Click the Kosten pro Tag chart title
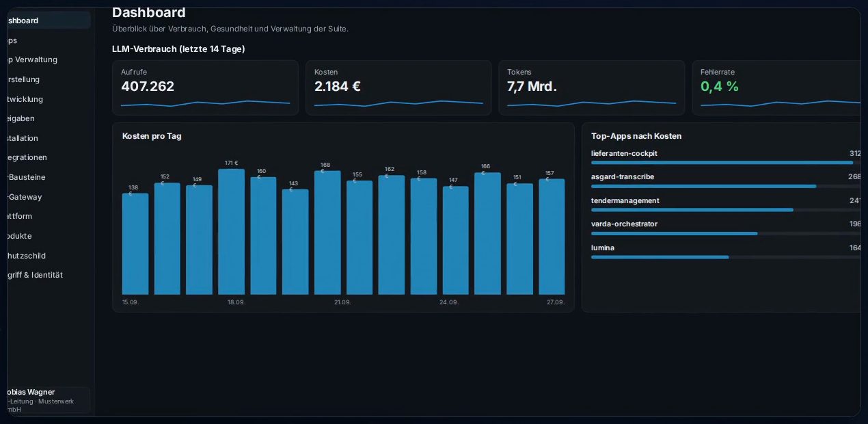The width and height of the screenshot is (868, 424). [x=152, y=136]
